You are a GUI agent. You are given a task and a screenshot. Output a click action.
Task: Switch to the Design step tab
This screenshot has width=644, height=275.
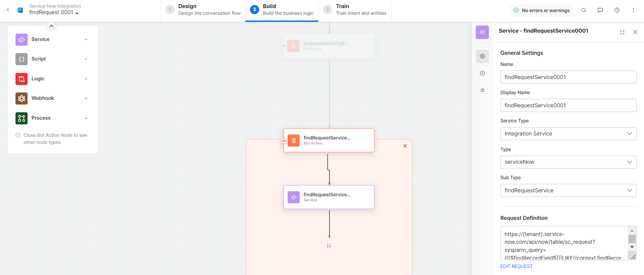(203, 10)
